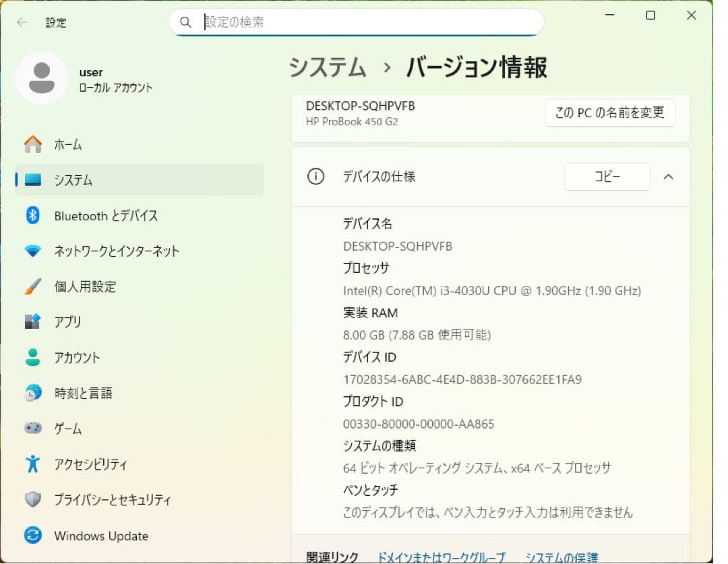Screen dimensions: 728x564
Task: Select the Bluetooth とデバイス section icon
Action: pyautogui.click(x=32, y=216)
